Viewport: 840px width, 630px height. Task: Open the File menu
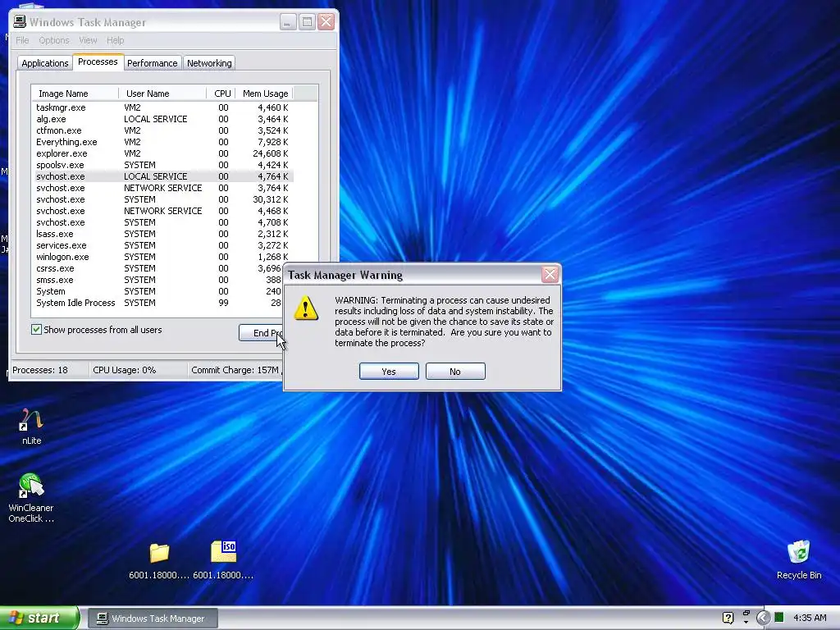pos(22,40)
